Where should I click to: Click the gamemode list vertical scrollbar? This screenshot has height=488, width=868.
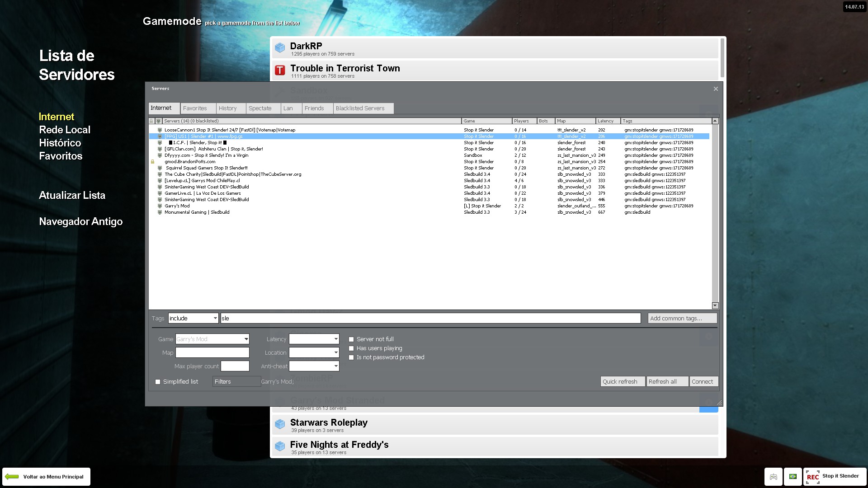pos(722,58)
